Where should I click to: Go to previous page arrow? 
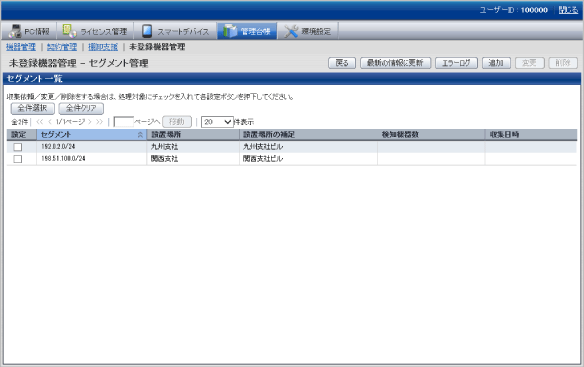point(50,122)
